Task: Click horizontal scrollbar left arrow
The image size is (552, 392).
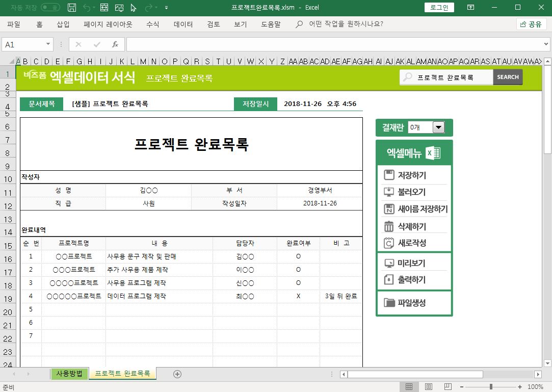Action: point(344,374)
